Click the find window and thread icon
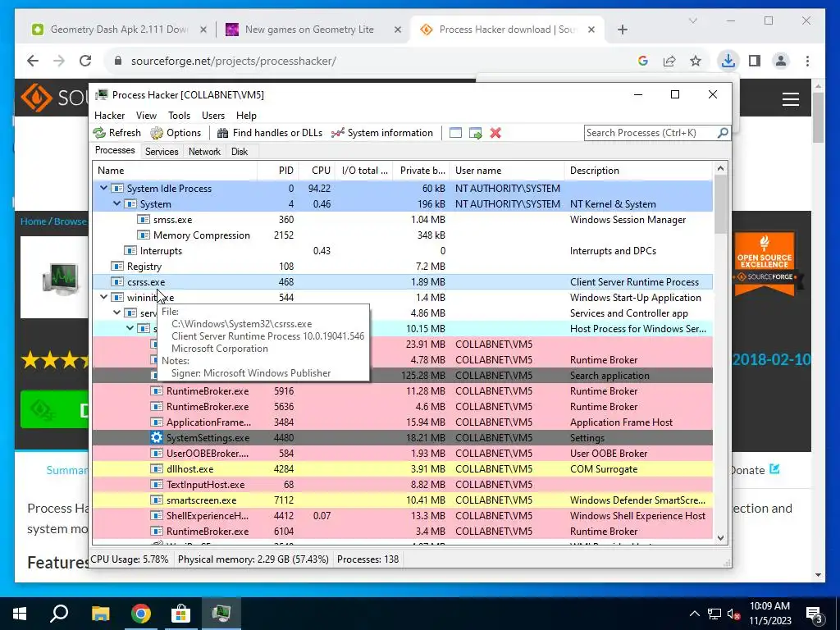This screenshot has height=630, width=840. [475, 133]
